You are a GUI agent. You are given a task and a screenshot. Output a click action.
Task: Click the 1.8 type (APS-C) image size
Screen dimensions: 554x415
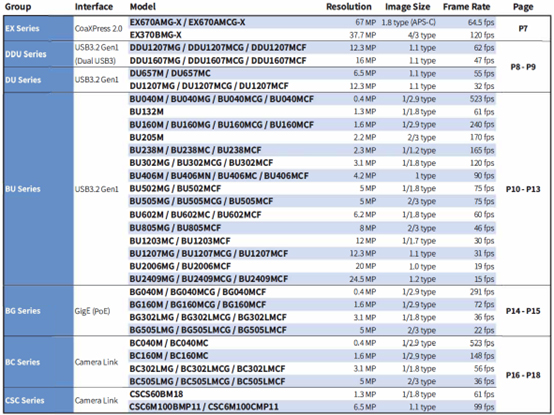(x=408, y=22)
